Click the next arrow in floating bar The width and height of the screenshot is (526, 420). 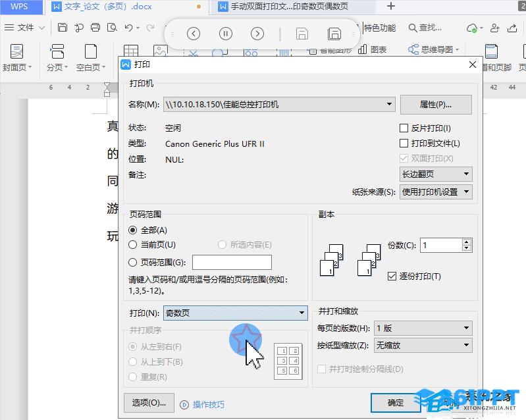pos(257,34)
